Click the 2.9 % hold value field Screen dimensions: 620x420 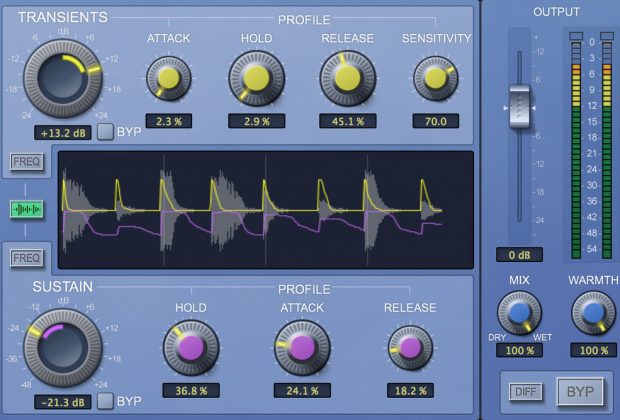click(257, 121)
